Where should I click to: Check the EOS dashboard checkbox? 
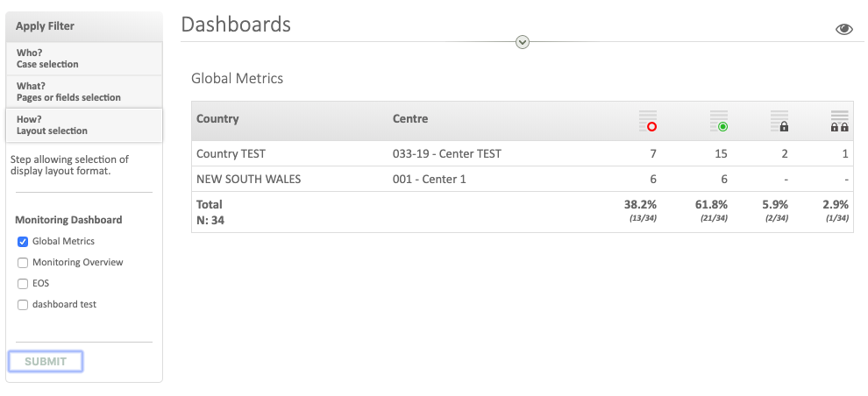coord(24,284)
